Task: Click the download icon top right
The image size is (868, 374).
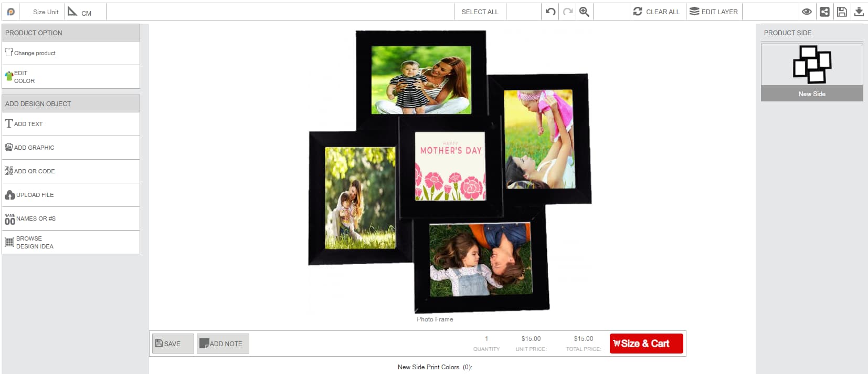Action: coord(859,12)
